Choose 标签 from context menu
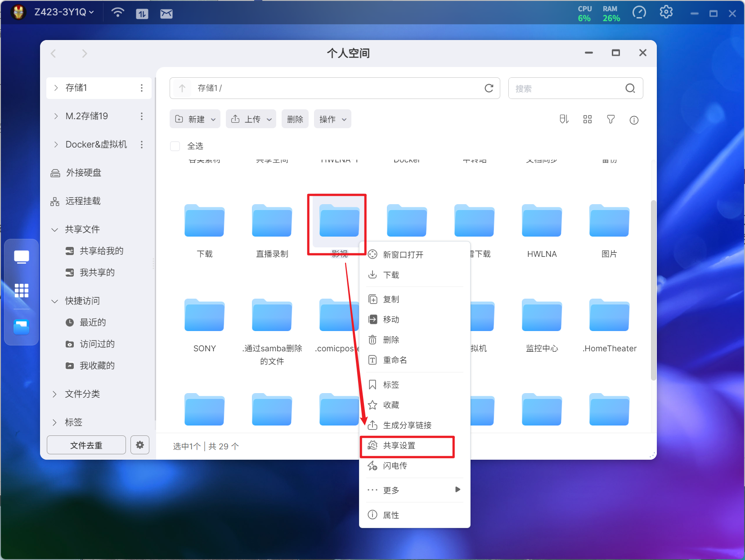The height and width of the screenshot is (560, 745). [415, 385]
